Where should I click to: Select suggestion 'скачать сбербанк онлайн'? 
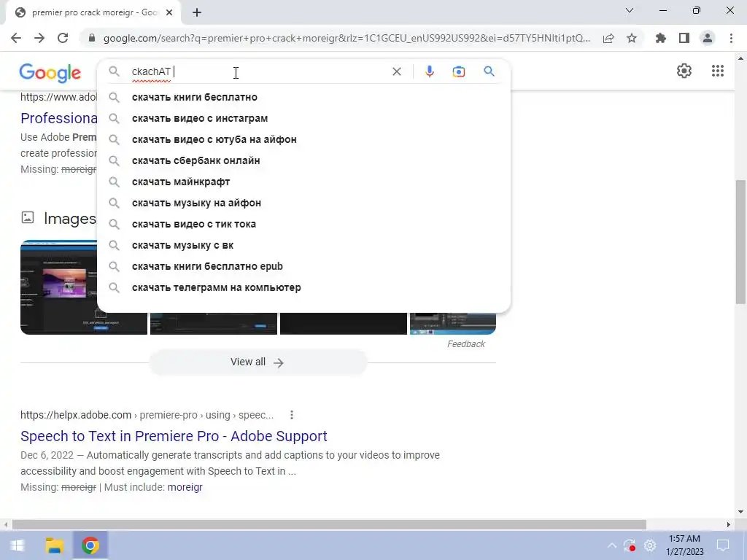coord(303,160)
